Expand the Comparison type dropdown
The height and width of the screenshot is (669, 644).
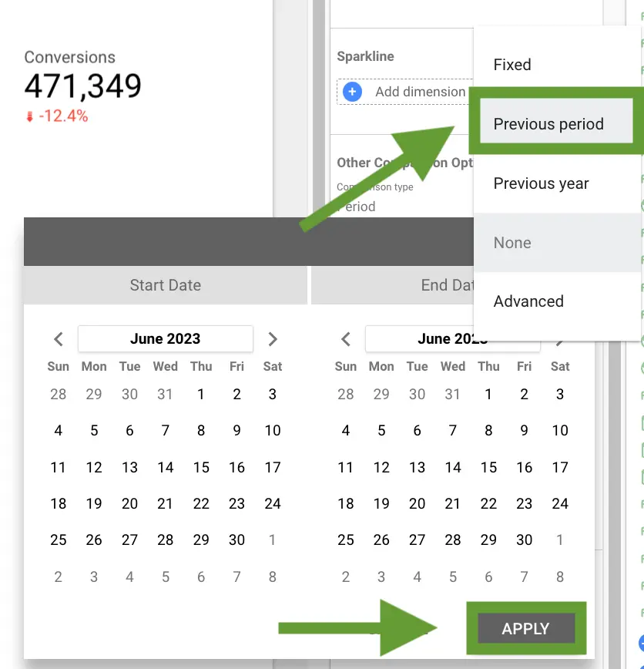point(401,207)
